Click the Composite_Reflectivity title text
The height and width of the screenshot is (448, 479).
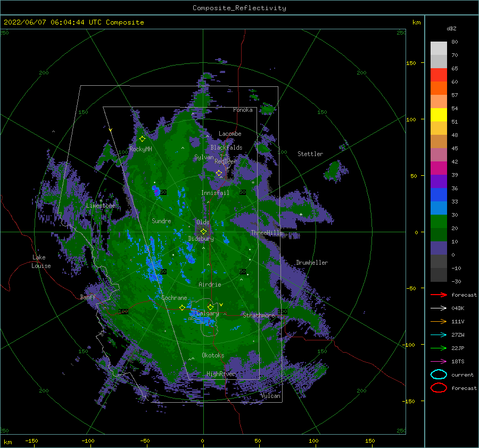(x=240, y=8)
